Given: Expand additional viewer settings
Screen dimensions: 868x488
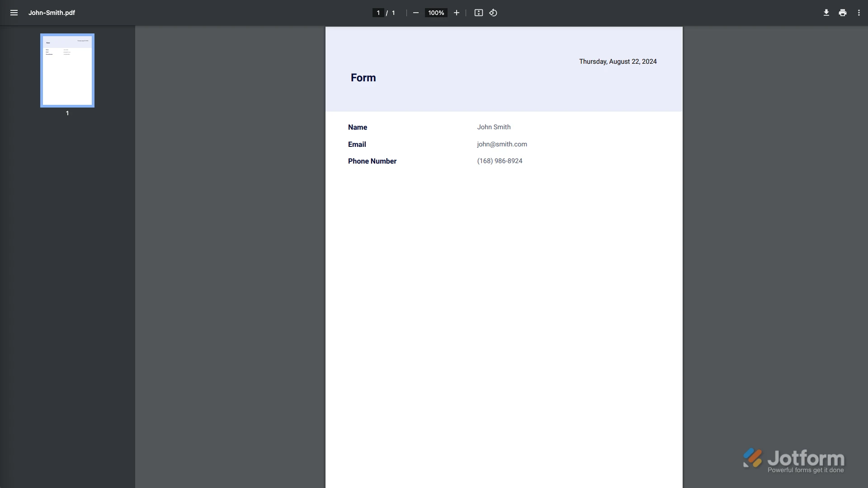Looking at the screenshot, I should click(x=859, y=13).
